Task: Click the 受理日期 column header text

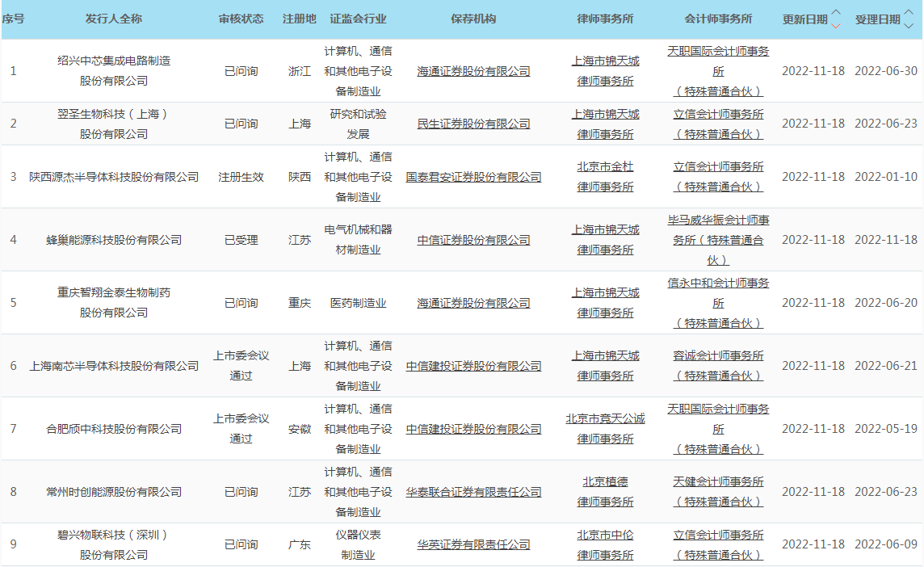Action: coord(877,19)
